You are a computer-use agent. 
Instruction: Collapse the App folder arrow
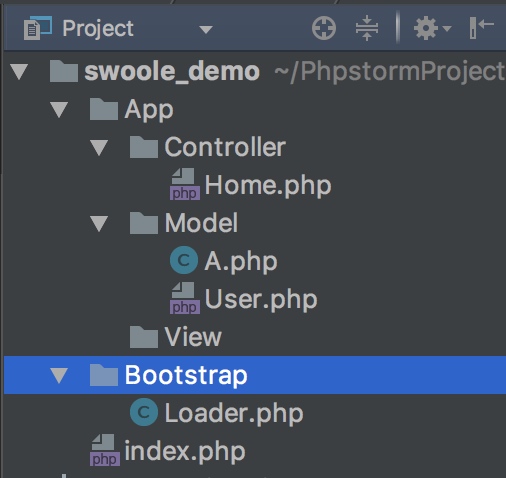point(59,109)
